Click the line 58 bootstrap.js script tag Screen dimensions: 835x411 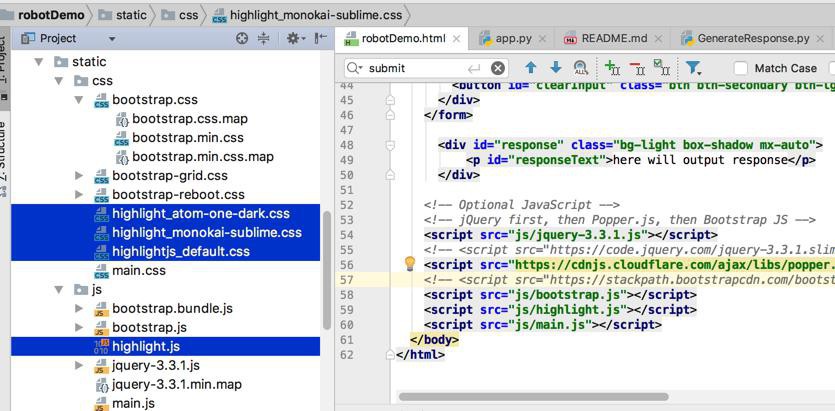click(560, 294)
